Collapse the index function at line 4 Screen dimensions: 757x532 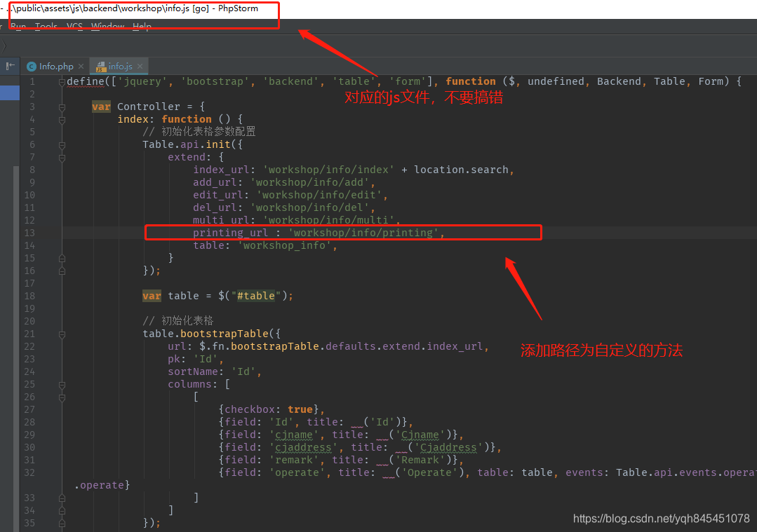(62, 120)
